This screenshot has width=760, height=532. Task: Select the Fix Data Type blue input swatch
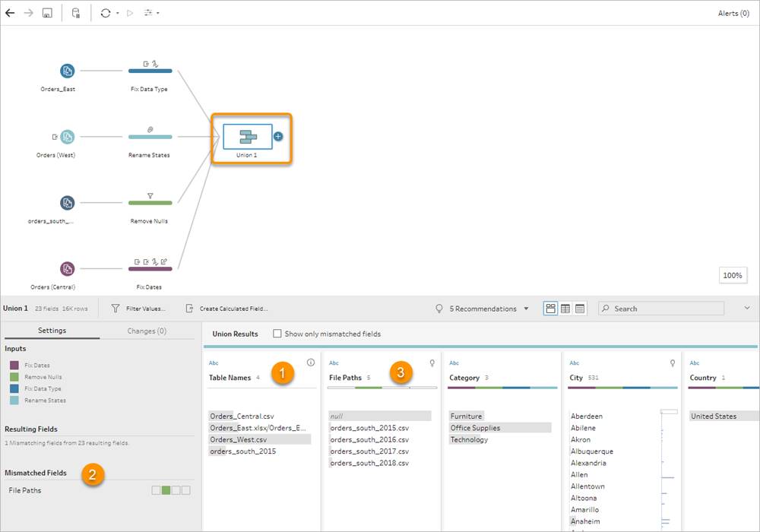(x=14, y=388)
